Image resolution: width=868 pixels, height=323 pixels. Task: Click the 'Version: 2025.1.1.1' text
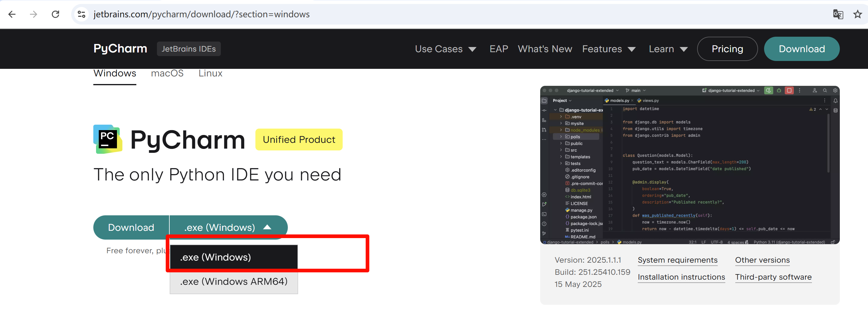[x=588, y=260]
